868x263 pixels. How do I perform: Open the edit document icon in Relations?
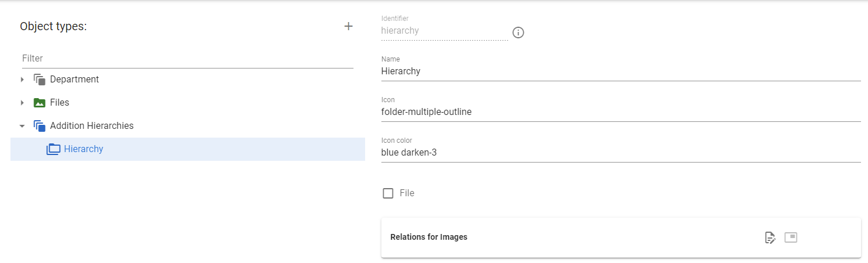coord(770,237)
